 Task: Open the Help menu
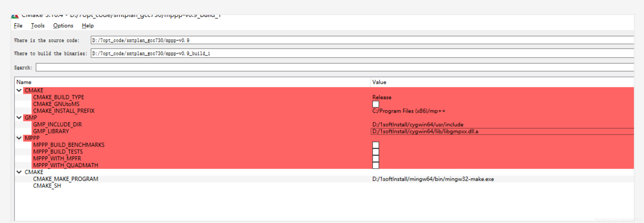click(88, 26)
